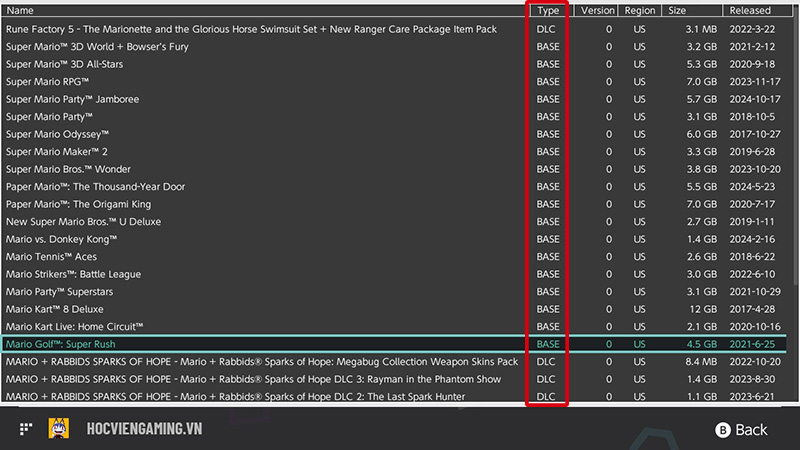Image resolution: width=800 pixels, height=450 pixels.
Task: Click the 8.4 MB size cell
Action: tap(701, 362)
